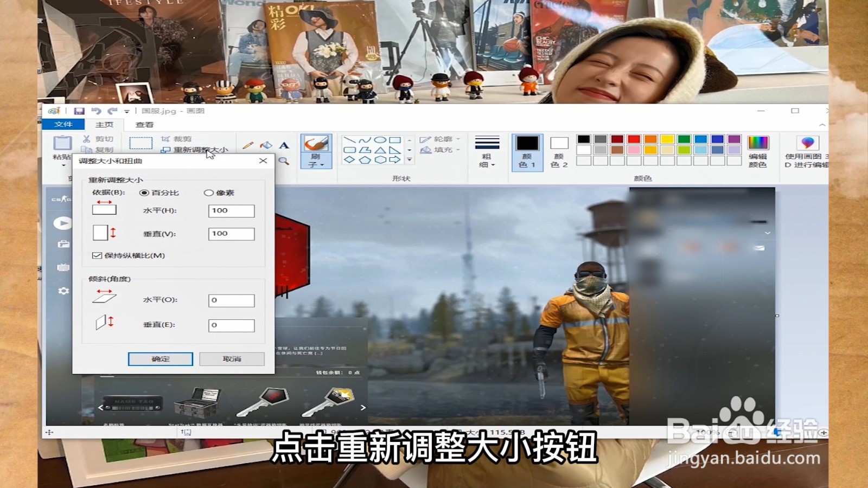This screenshot has width=868, height=488.
Task: Expand the shapes gallery with More arrow
Action: click(x=410, y=160)
